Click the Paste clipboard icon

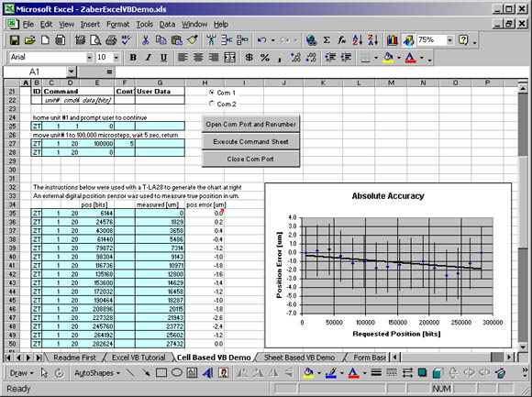(176, 40)
